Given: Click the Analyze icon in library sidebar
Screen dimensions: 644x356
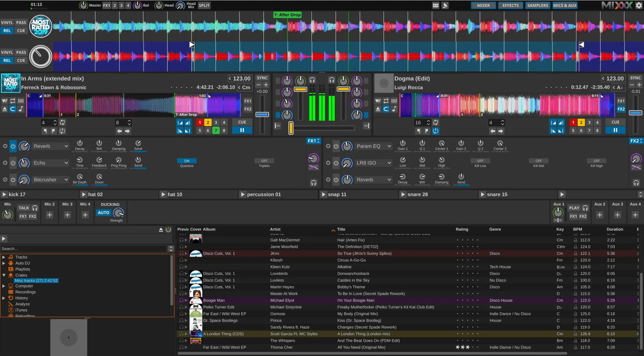Looking at the screenshot, I should tap(11, 304).
